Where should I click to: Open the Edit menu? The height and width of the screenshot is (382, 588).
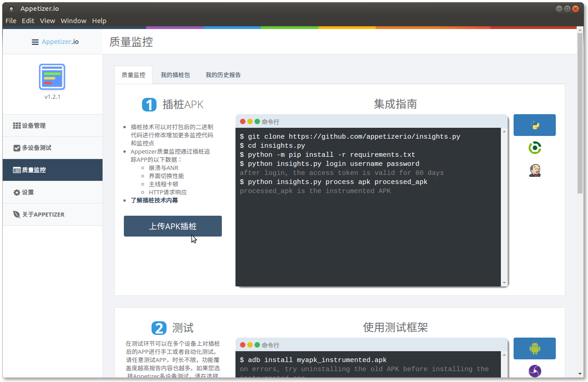click(x=28, y=20)
